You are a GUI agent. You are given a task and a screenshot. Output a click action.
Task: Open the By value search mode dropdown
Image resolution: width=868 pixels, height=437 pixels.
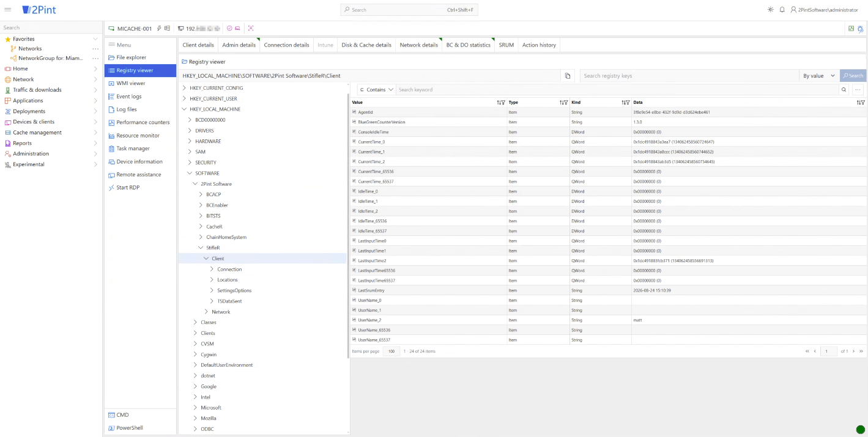[819, 76]
